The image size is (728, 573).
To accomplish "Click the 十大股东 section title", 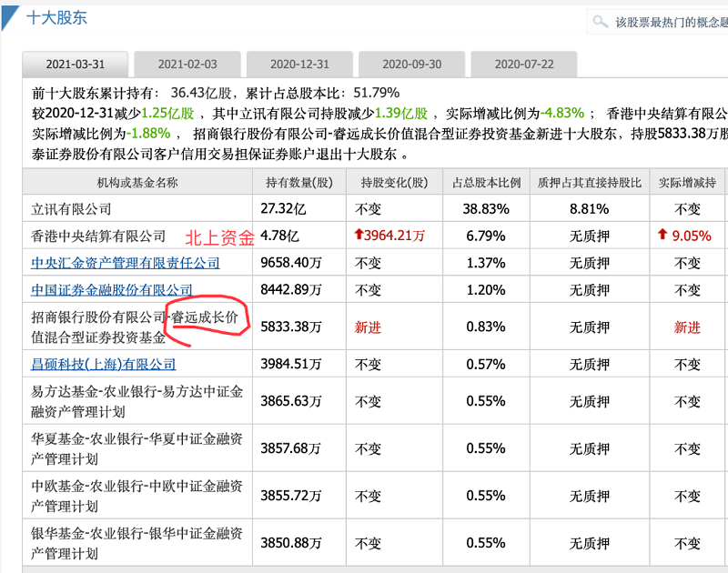I will point(57,17).
